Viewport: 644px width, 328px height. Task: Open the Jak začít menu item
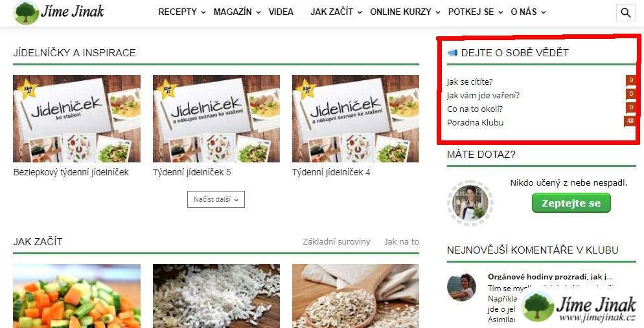click(336, 12)
